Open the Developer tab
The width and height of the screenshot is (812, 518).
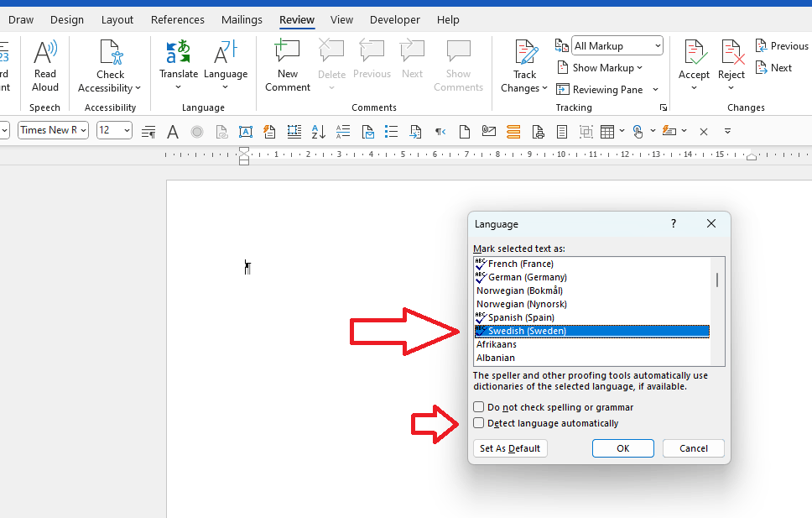coord(394,19)
